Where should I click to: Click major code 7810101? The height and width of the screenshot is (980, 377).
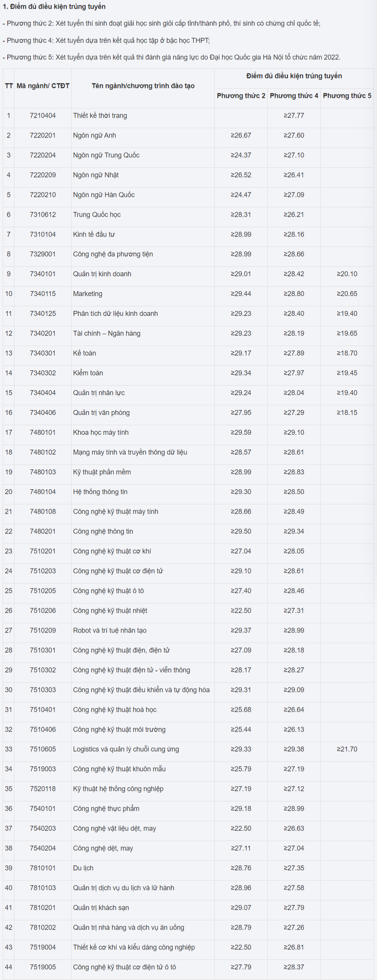(x=43, y=868)
